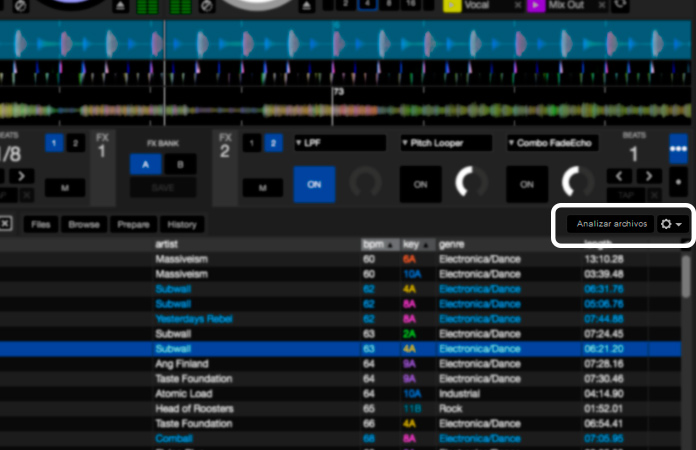696x450 pixels.
Task: Open the Files panel tab
Action: (x=41, y=225)
